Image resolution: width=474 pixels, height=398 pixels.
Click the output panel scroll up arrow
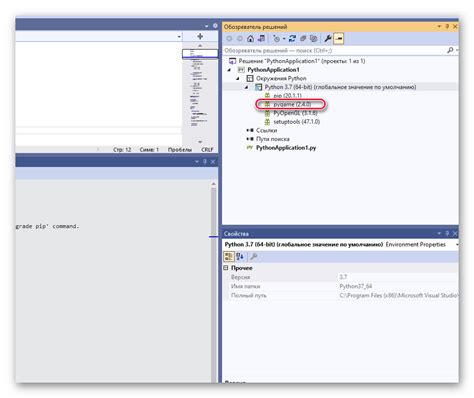click(213, 184)
